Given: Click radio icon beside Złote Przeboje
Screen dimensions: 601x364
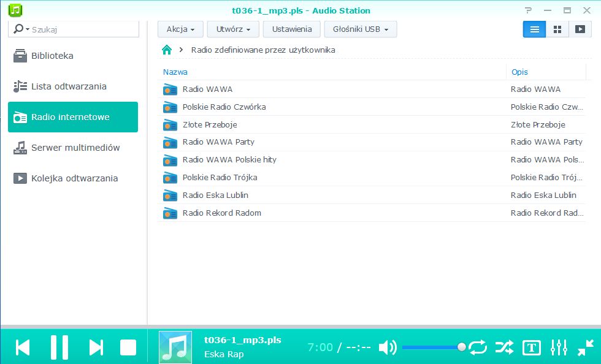Looking at the screenshot, I should click(170, 124).
